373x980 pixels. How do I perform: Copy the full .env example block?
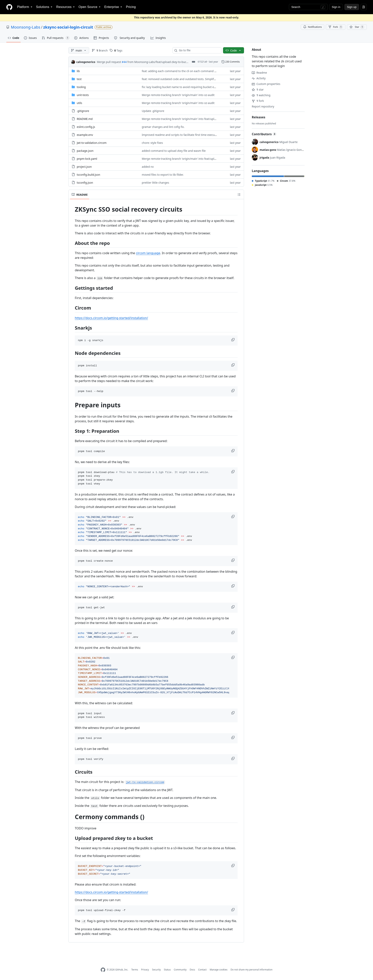coord(233,657)
